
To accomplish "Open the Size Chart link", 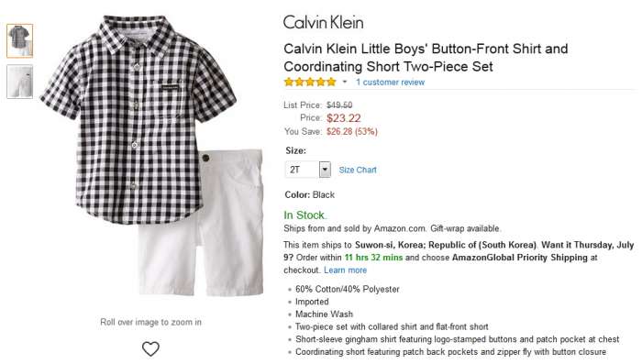I will click(358, 170).
